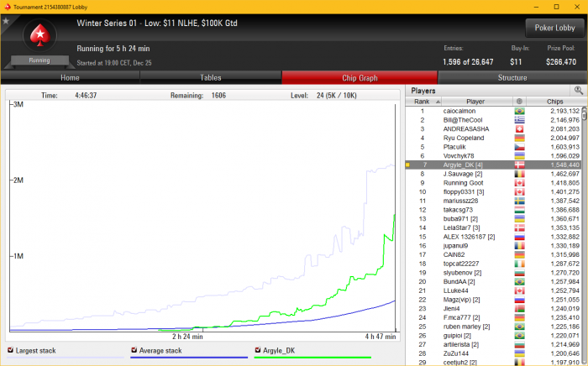Click the Greece flag beside Bill@TheCool
The width and height of the screenshot is (588, 366).
click(519, 120)
